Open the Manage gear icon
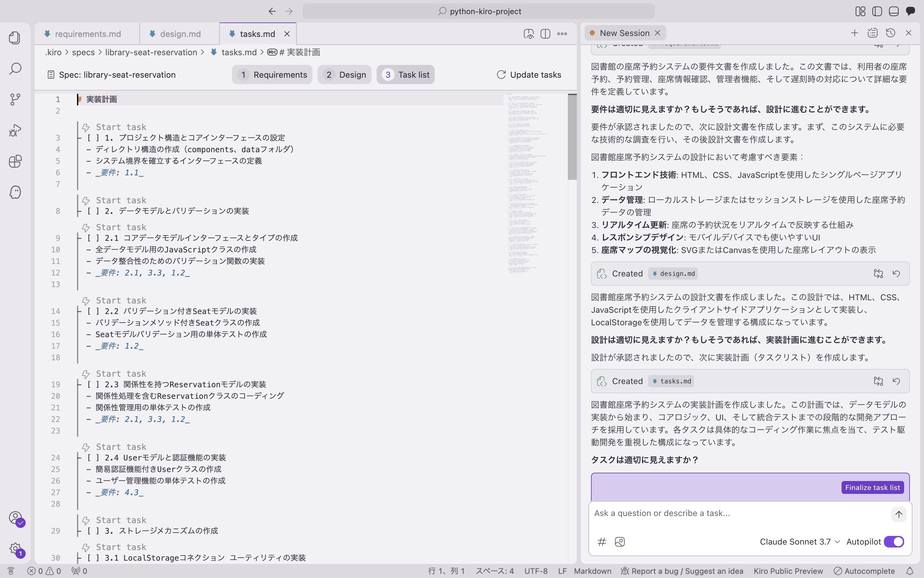 pyautogui.click(x=16, y=549)
